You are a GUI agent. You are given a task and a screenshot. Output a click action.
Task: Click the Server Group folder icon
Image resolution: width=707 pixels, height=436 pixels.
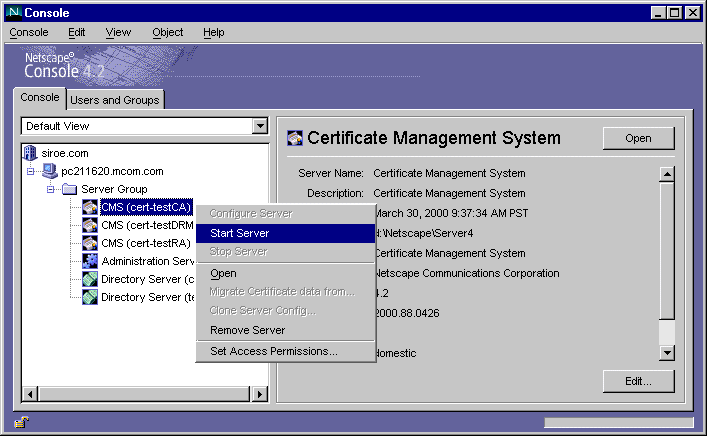pyautogui.click(x=70, y=189)
